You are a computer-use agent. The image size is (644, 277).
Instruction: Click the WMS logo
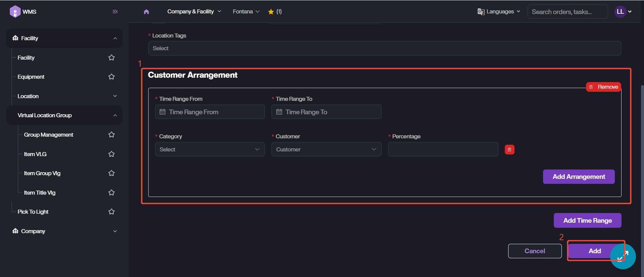pyautogui.click(x=23, y=12)
